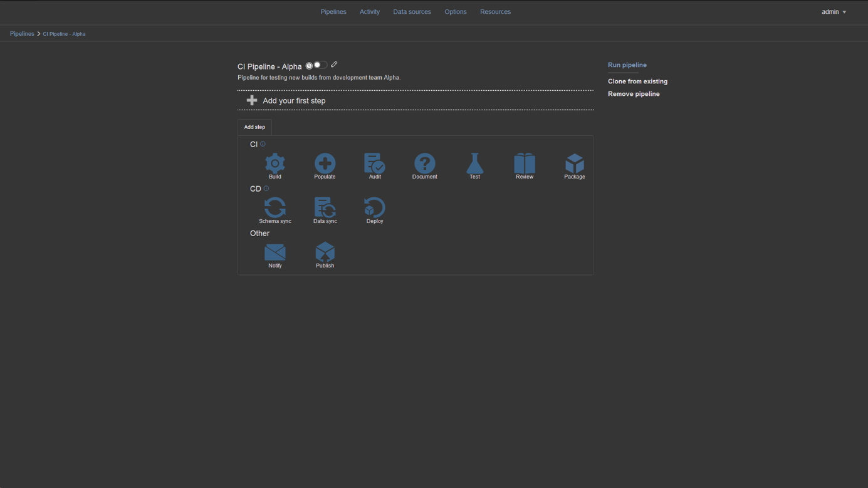Click the Other section heading
The image size is (868, 488).
(x=259, y=233)
